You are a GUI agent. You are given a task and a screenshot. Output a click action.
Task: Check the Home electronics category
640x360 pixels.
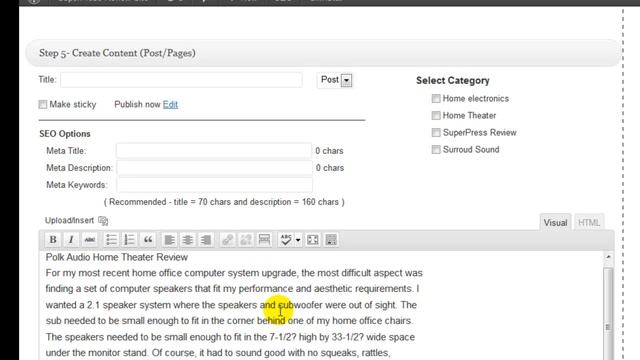pos(436,98)
